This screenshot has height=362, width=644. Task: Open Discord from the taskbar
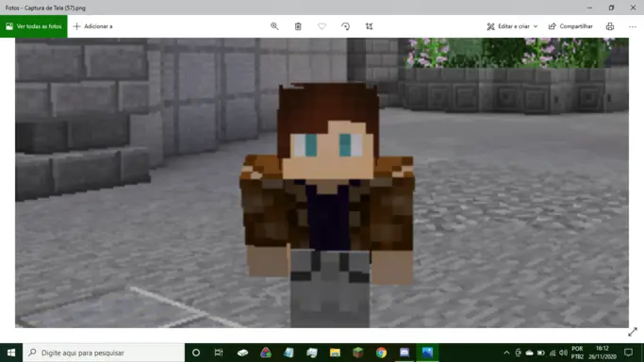pyautogui.click(x=405, y=353)
